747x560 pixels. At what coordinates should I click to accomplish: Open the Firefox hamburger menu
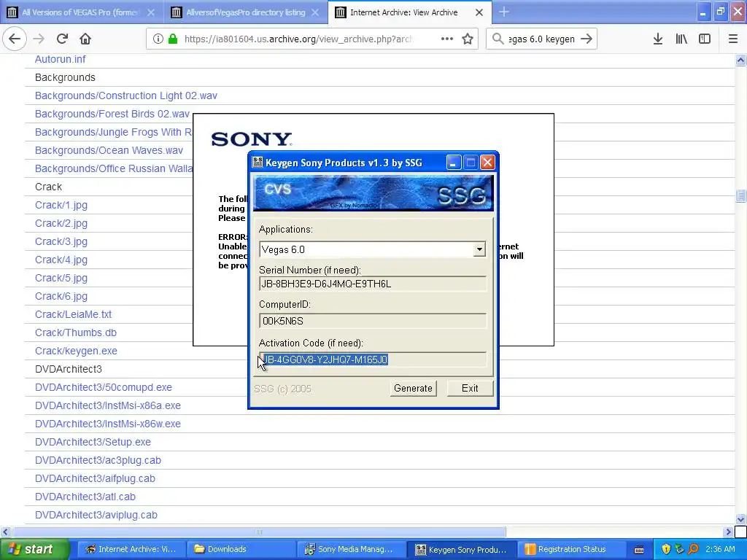pos(733,39)
